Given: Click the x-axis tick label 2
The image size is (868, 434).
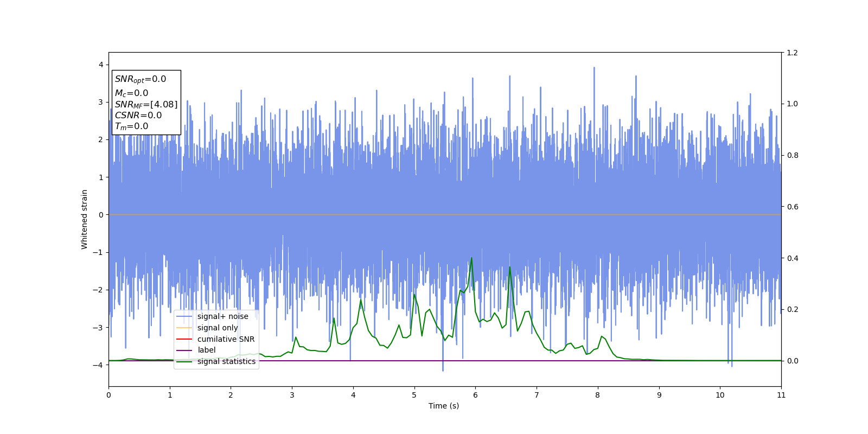Looking at the screenshot, I should click(x=231, y=395).
